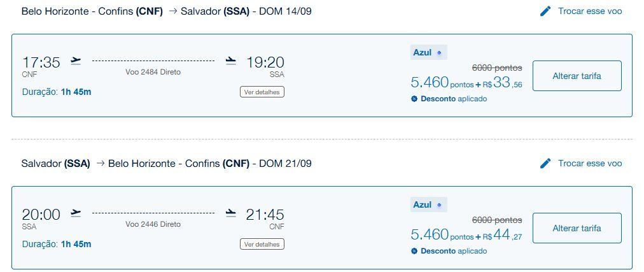Viewport: 644px width, 272px height.
Task: Click the landing plane icon beside 19:20
Action: click(x=231, y=61)
